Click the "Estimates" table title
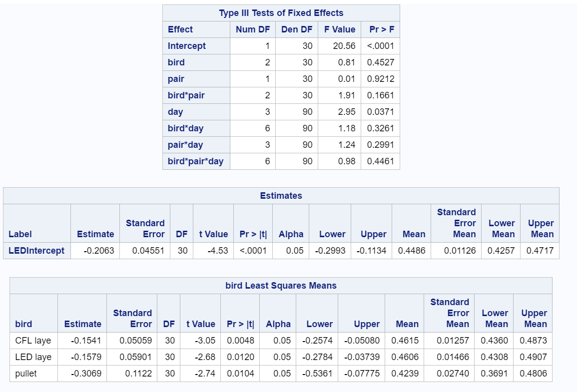This screenshot has height=392, width=577. point(281,196)
